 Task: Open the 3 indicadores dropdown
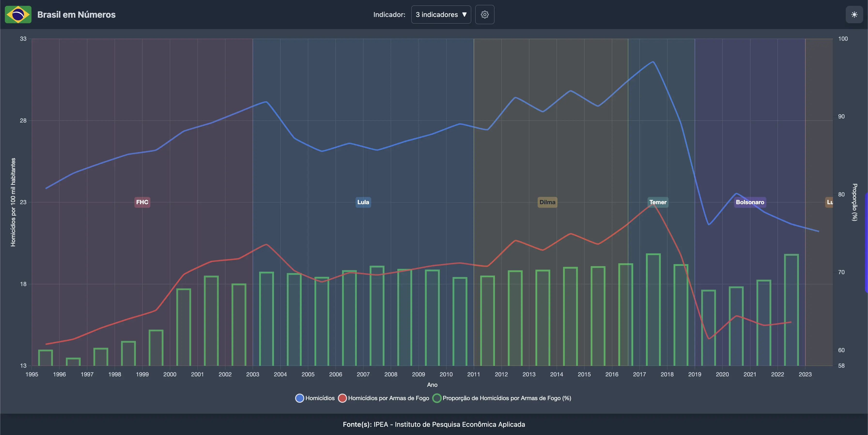point(441,15)
